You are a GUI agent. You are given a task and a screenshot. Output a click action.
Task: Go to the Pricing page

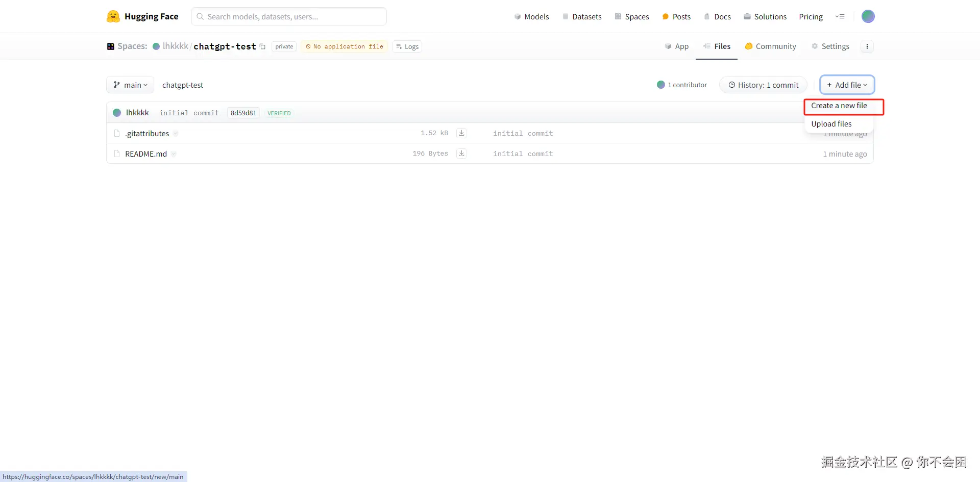tap(811, 16)
